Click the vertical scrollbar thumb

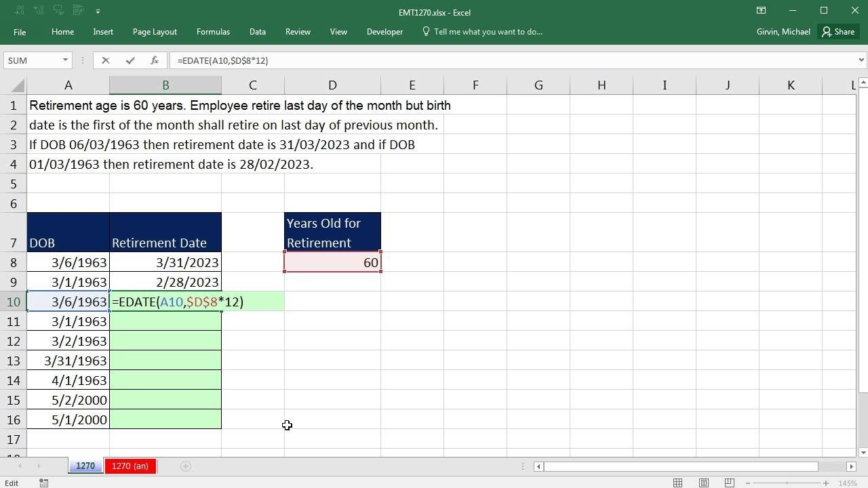[863, 241]
